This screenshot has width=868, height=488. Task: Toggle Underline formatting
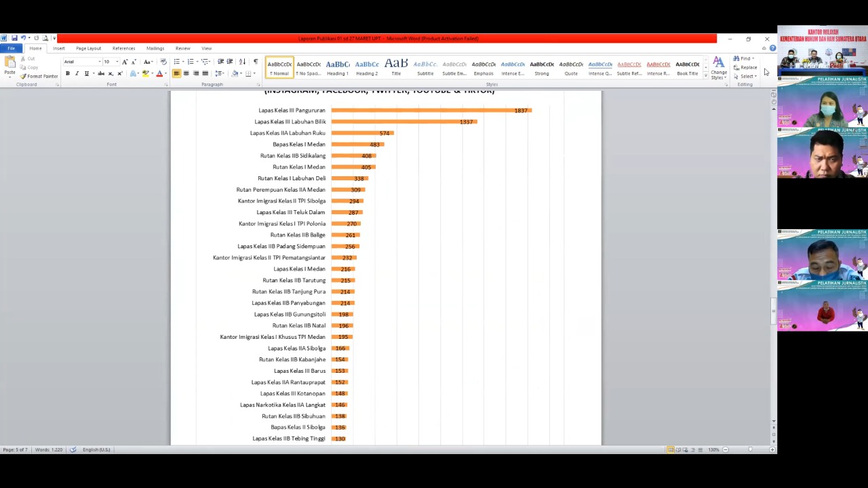86,73
